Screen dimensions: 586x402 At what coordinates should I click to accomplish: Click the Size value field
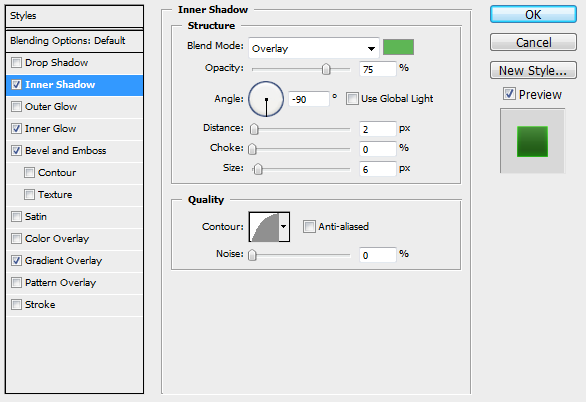377,170
